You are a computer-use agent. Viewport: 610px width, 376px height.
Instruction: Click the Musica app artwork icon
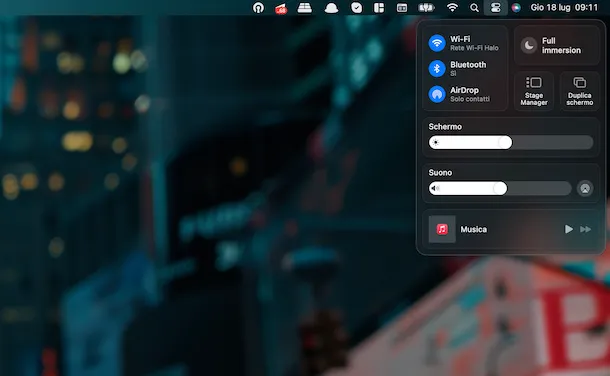[442, 229]
